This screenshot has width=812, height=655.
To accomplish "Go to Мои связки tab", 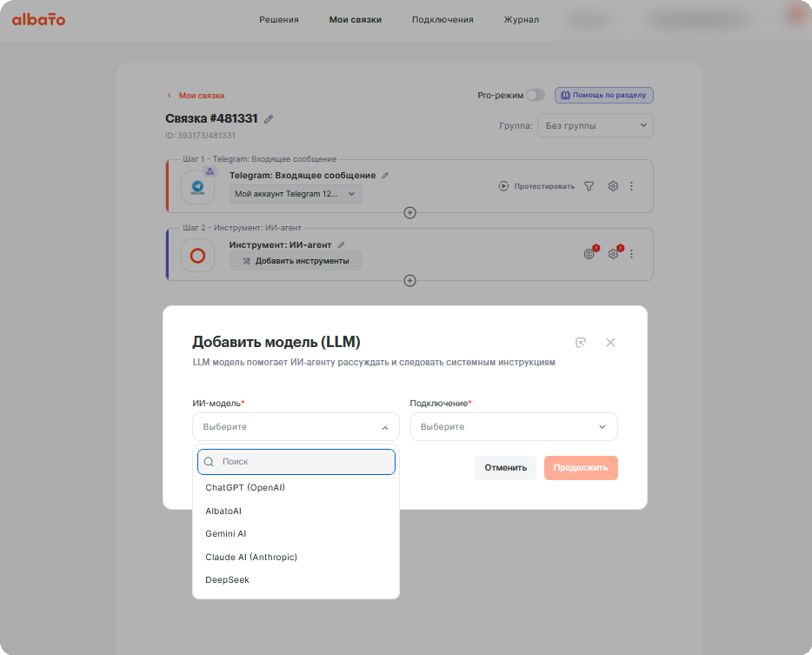I will pyautogui.click(x=356, y=20).
